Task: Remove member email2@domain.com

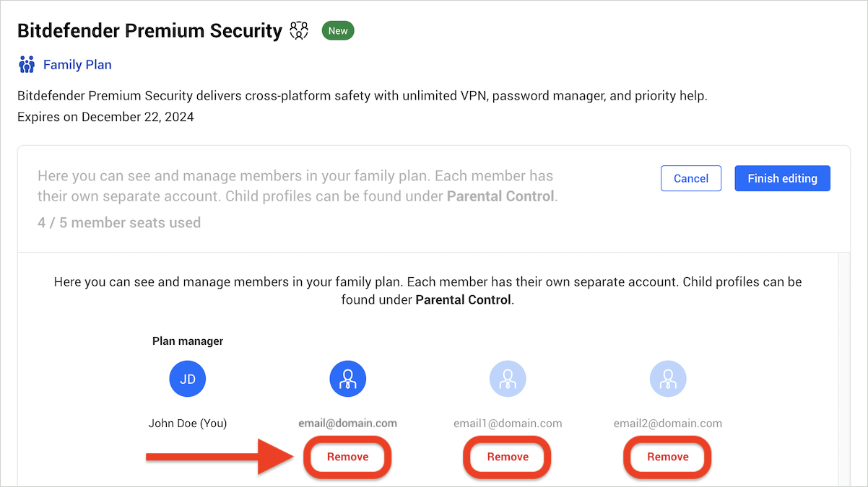Action: (x=668, y=457)
